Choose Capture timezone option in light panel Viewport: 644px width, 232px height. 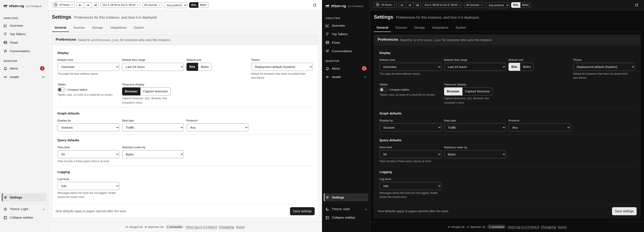coord(155,91)
